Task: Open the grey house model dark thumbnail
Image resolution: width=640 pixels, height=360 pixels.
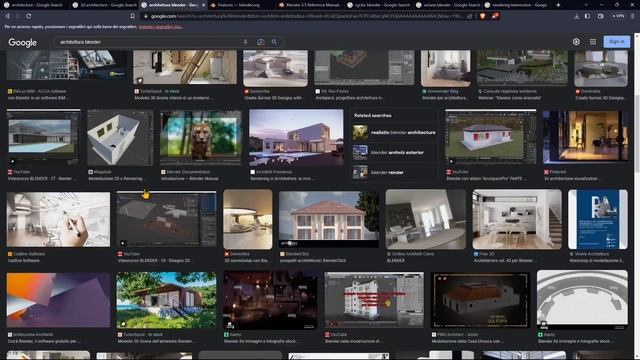Action: pos(480,300)
